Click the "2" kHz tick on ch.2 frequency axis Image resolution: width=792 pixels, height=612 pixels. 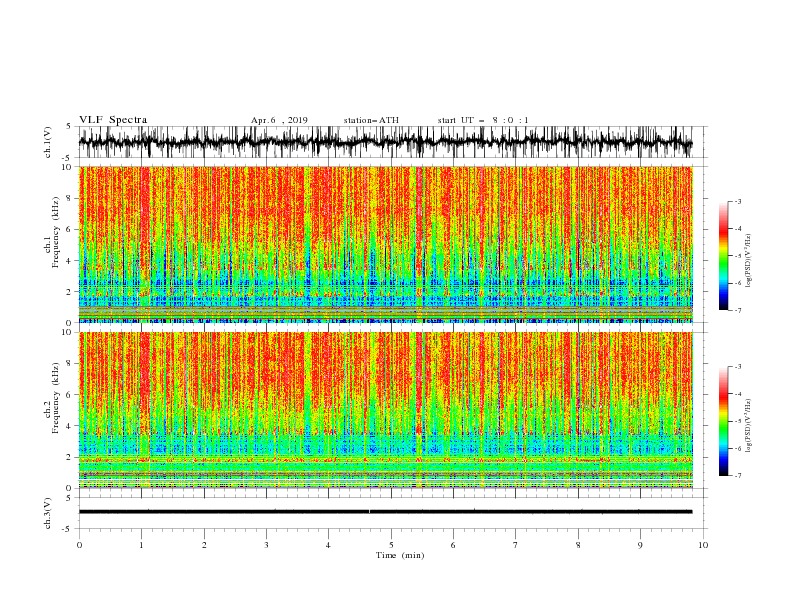pyautogui.click(x=70, y=457)
